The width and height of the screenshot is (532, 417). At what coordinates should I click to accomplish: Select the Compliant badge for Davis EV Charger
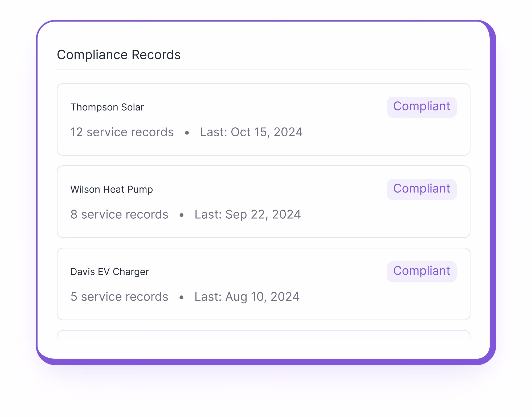click(x=421, y=271)
